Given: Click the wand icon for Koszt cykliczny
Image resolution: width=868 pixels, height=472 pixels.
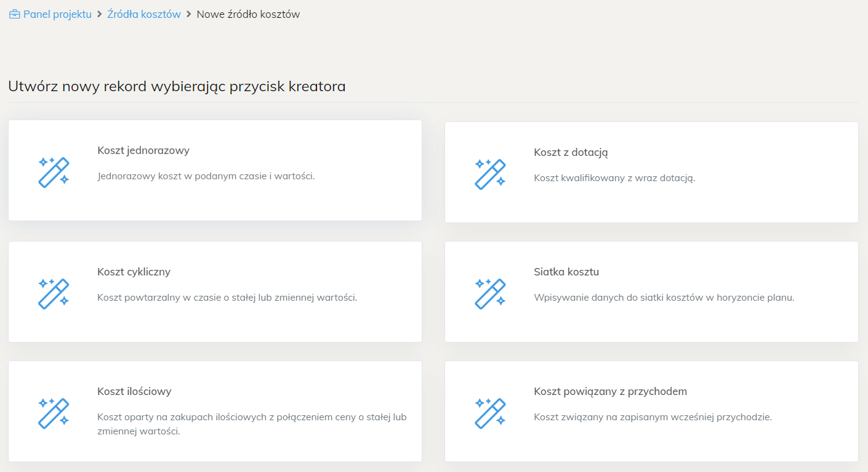Looking at the screenshot, I should [x=54, y=293].
